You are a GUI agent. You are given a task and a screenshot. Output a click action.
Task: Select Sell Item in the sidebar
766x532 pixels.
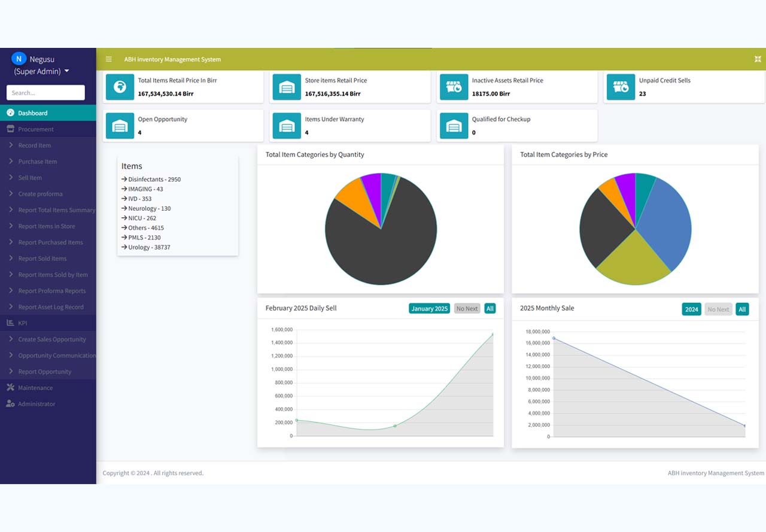[x=30, y=178]
